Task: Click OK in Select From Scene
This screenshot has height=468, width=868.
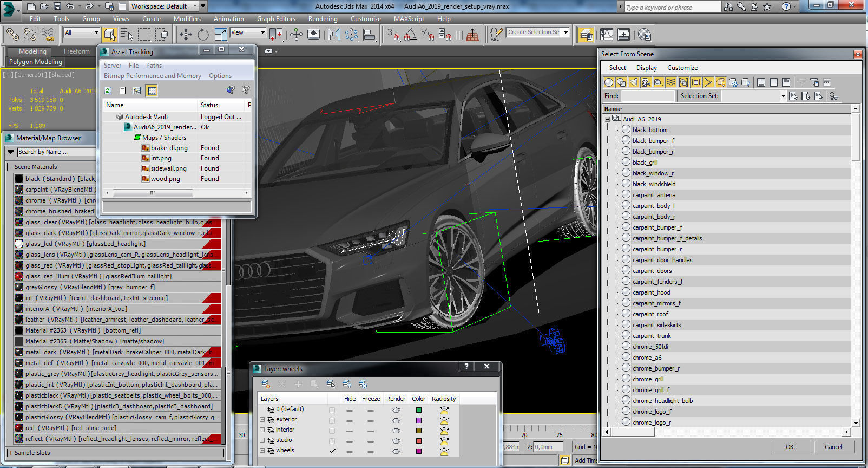Action: click(x=790, y=447)
